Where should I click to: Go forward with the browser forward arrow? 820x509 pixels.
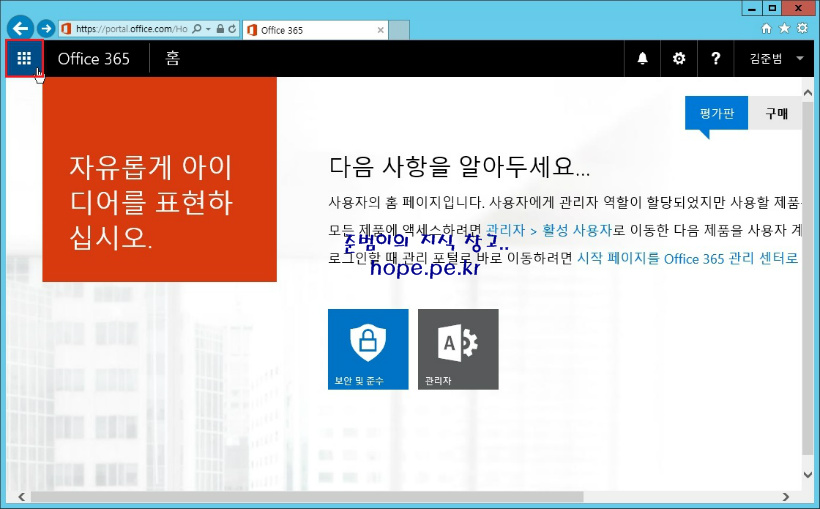click(46, 28)
